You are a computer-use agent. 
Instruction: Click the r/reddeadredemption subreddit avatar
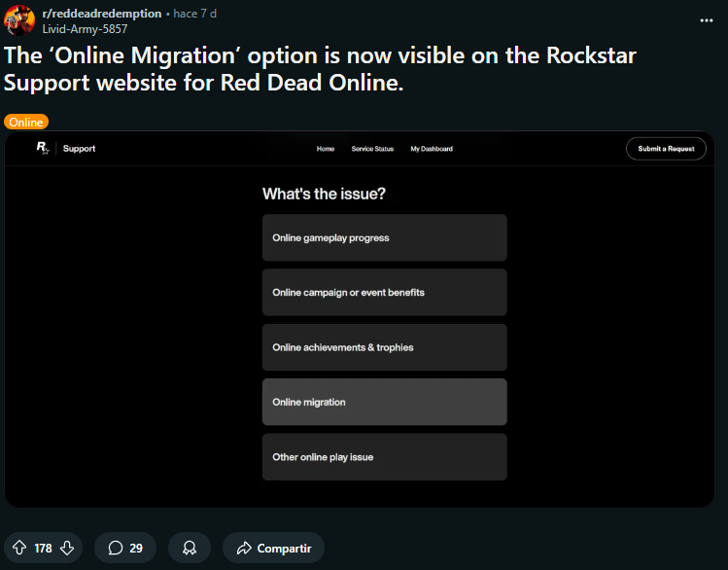click(19, 20)
